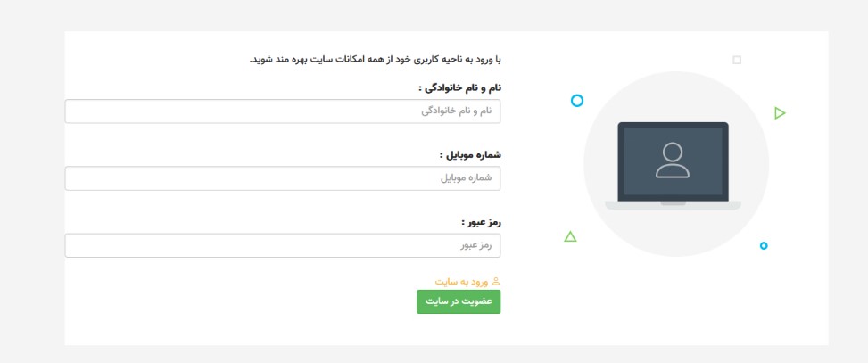
Task: Click the dark laptop screen illustration
Action: [673, 161]
